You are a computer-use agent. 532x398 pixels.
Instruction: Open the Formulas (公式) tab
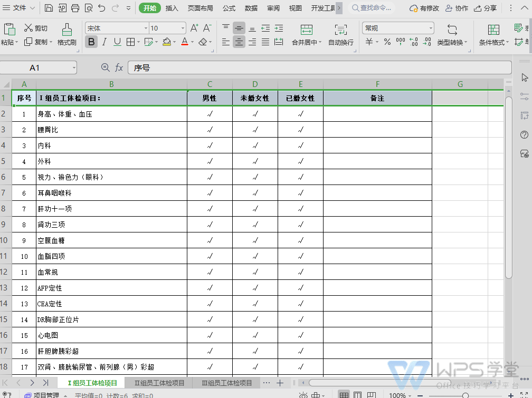point(229,8)
